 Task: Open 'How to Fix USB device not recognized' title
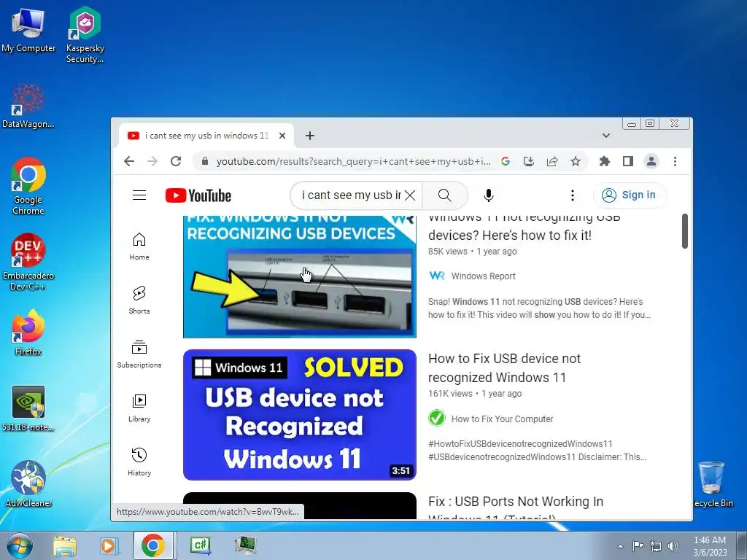tap(504, 368)
